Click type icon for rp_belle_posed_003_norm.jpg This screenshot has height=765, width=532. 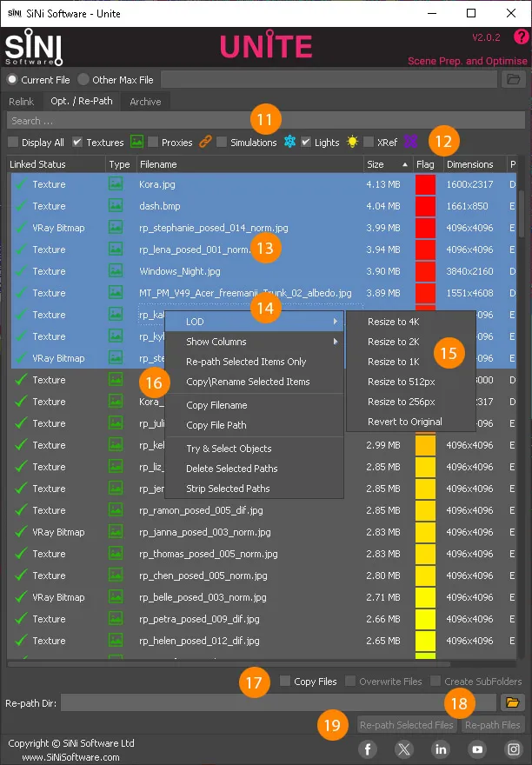tap(116, 596)
